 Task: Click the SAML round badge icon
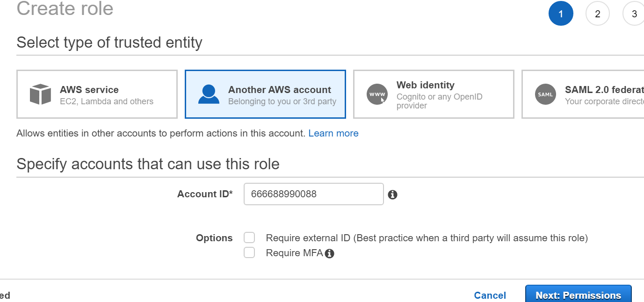[545, 94]
